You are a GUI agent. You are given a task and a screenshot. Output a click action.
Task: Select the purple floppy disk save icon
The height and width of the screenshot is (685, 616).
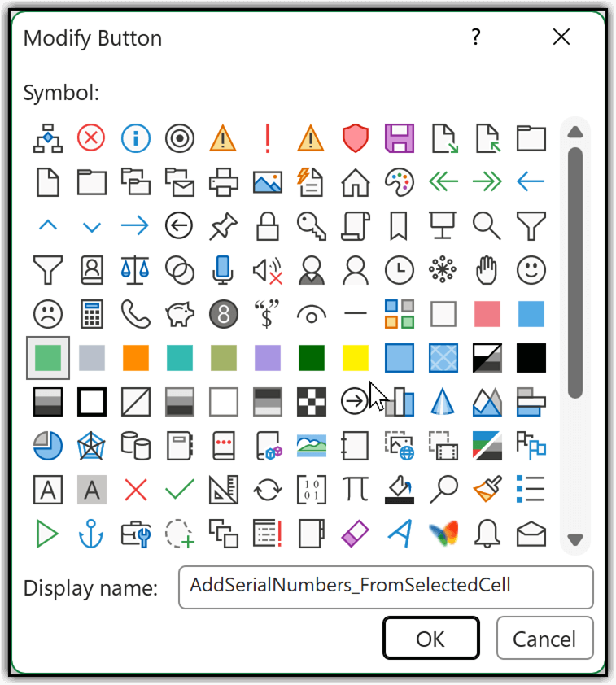(399, 138)
